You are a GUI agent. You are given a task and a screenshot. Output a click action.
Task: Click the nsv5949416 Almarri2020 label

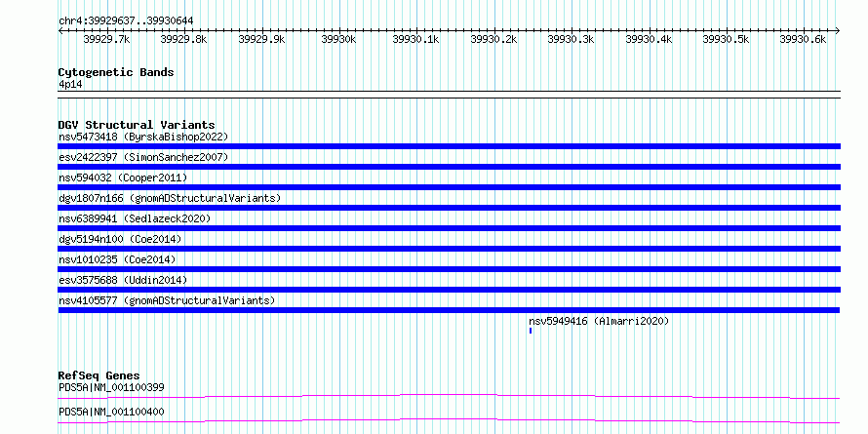(x=599, y=321)
